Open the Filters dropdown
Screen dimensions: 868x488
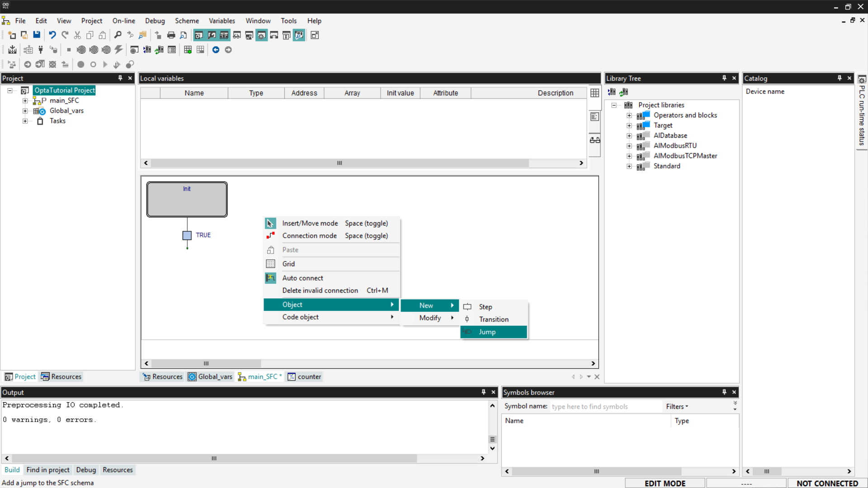tap(677, 407)
